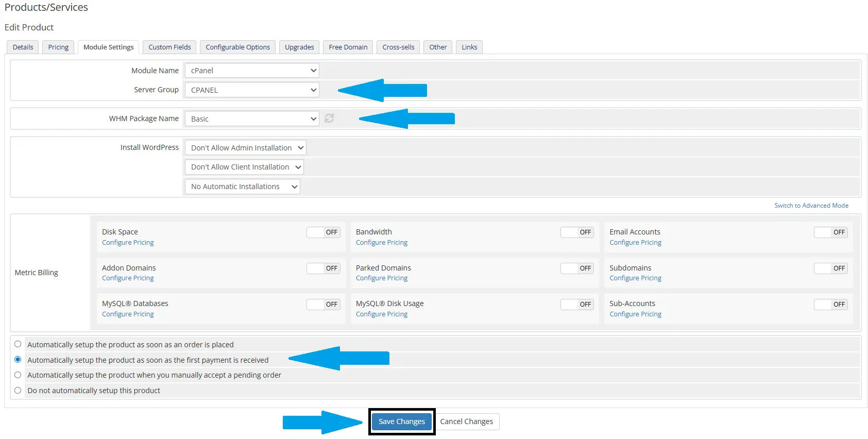
Task: Open the WHM Package Name dropdown
Action: (252, 119)
